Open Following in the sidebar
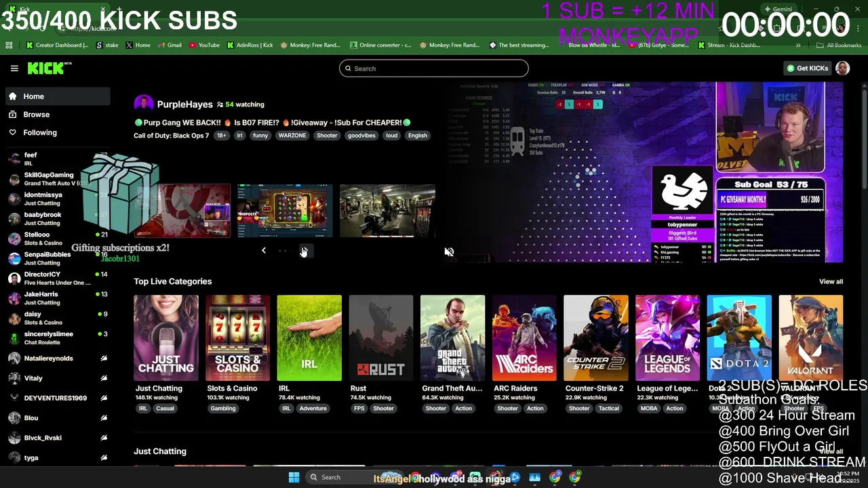 pyautogui.click(x=57, y=133)
